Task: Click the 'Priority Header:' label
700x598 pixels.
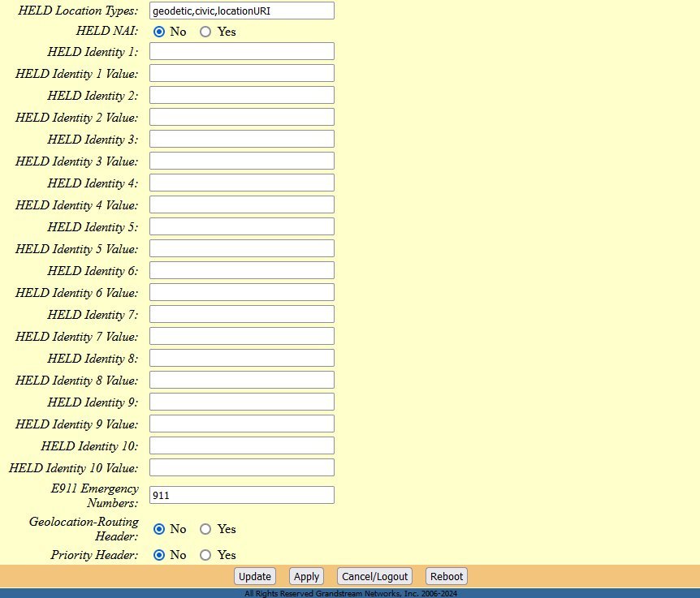Action: 95,555
